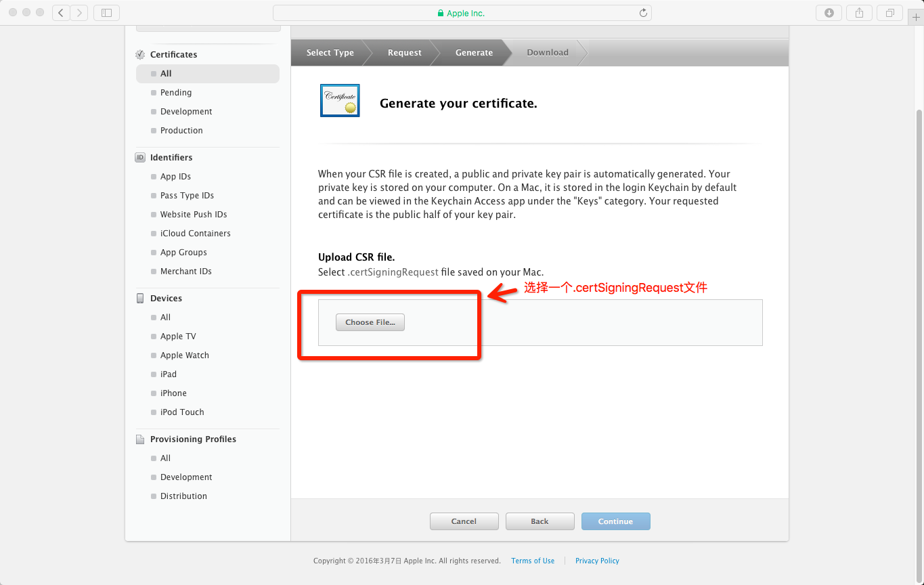Click the Download step

point(548,53)
